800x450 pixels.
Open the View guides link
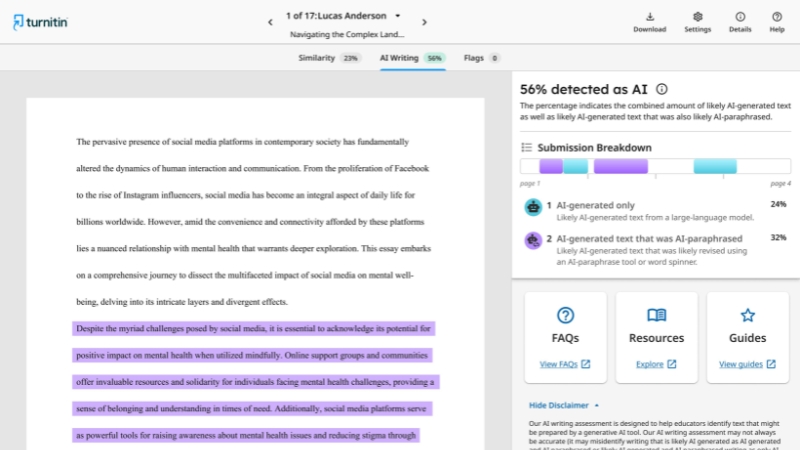tap(747, 364)
